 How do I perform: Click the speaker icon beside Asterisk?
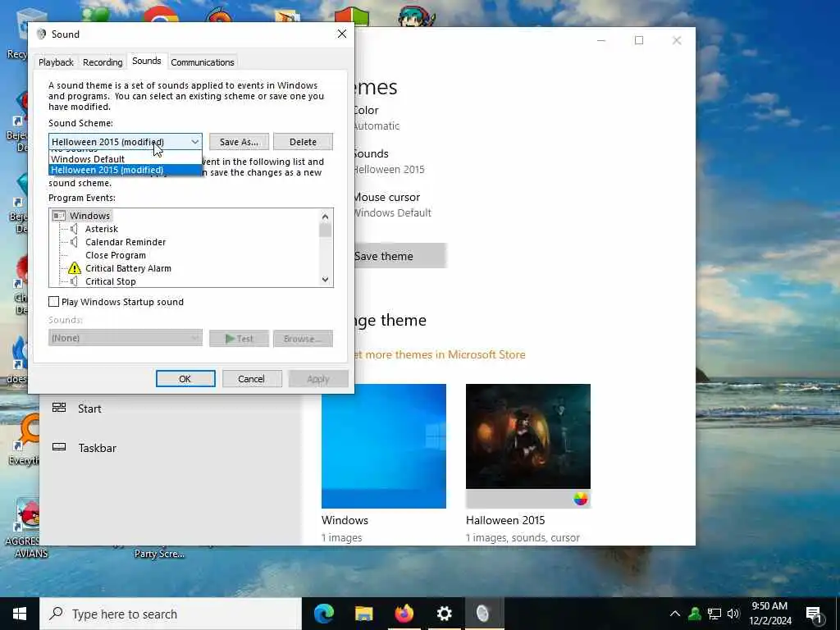[x=75, y=229]
